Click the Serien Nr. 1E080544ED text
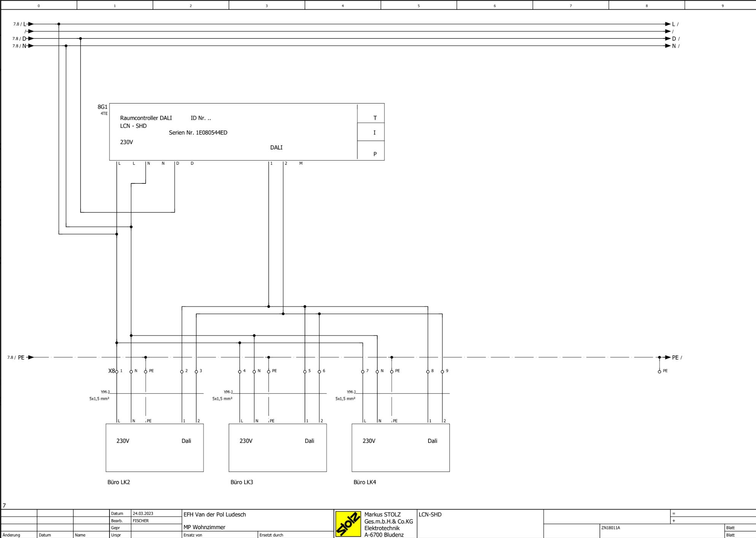The height and width of the screenshot is (538, 756). click(x=198, y=133)
